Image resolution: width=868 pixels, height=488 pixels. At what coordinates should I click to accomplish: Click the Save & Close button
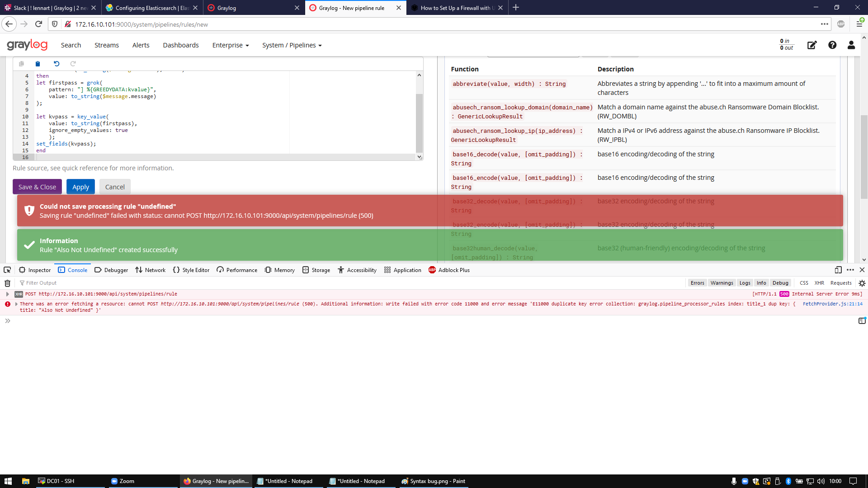click(x=37, y=187)
